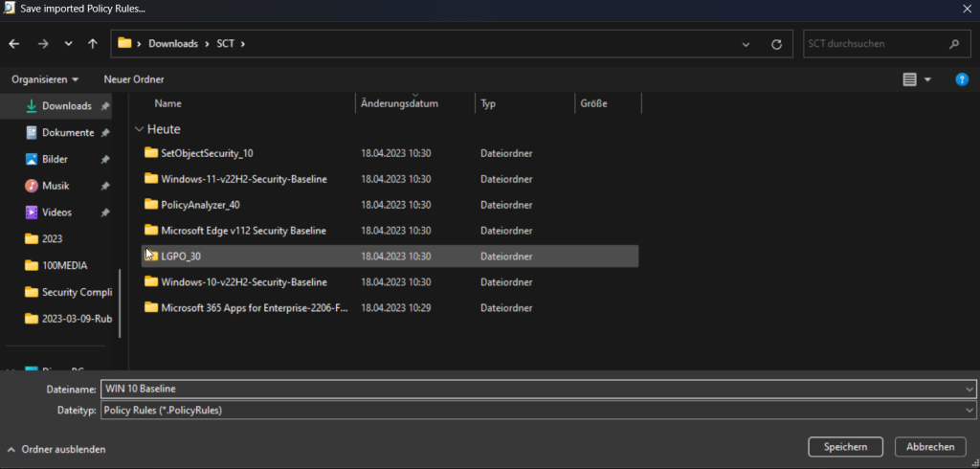Navigate up one folder level
Viewport: 980px width, 469px height.
pyautogui.click(x=93, y=44)
